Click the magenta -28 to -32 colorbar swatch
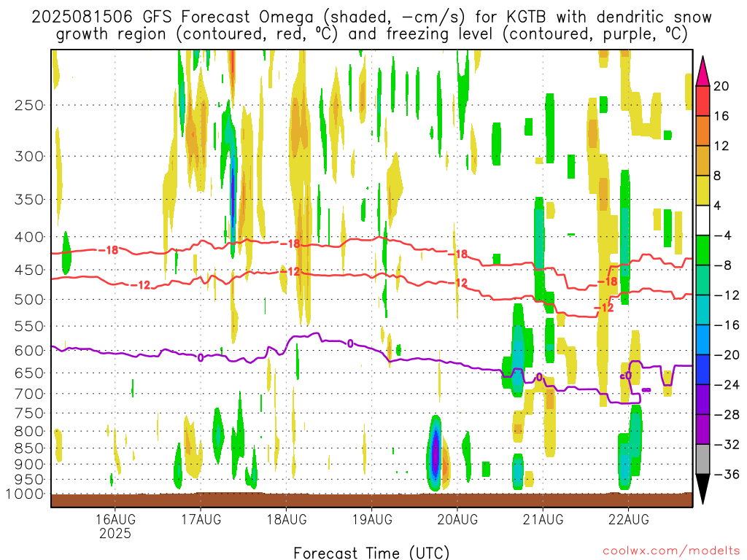The width and height of the screenshot is (747, 560). click(x=703, y=429)
